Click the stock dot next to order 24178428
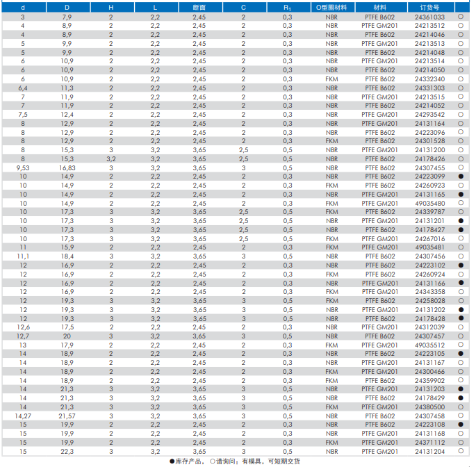This screenshot has width=476, height=467. pos(461,318)
